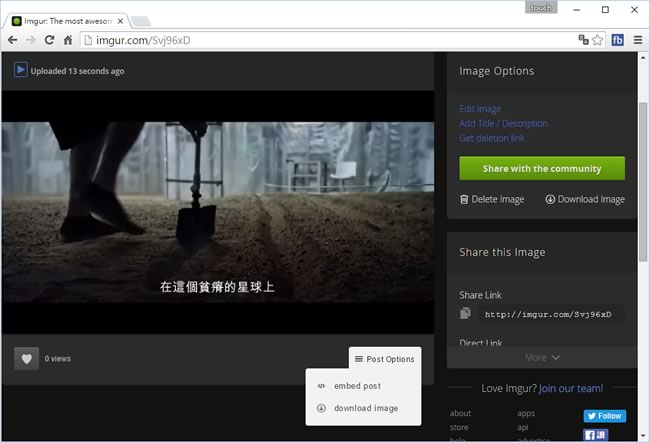Close the Imgur browser tab
650x443 pixels.
click(120, 21)
